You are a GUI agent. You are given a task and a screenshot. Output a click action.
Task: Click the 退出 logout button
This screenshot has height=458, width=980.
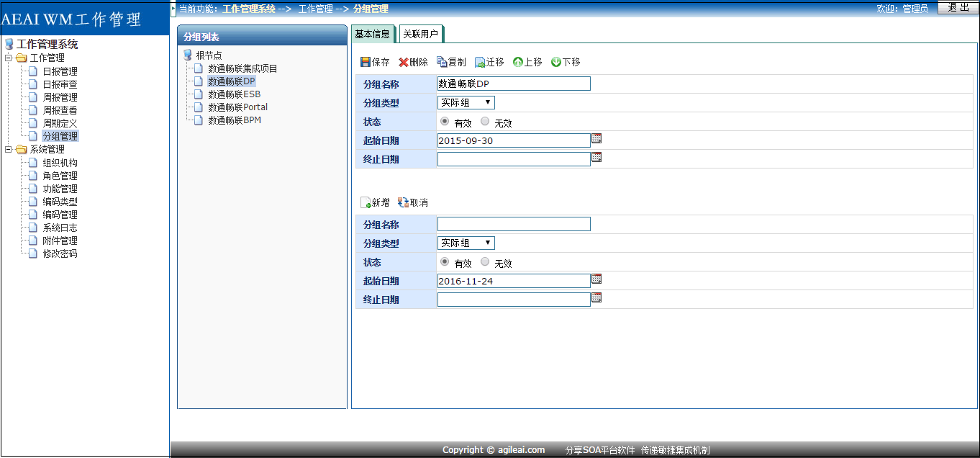tap(958, 8)
